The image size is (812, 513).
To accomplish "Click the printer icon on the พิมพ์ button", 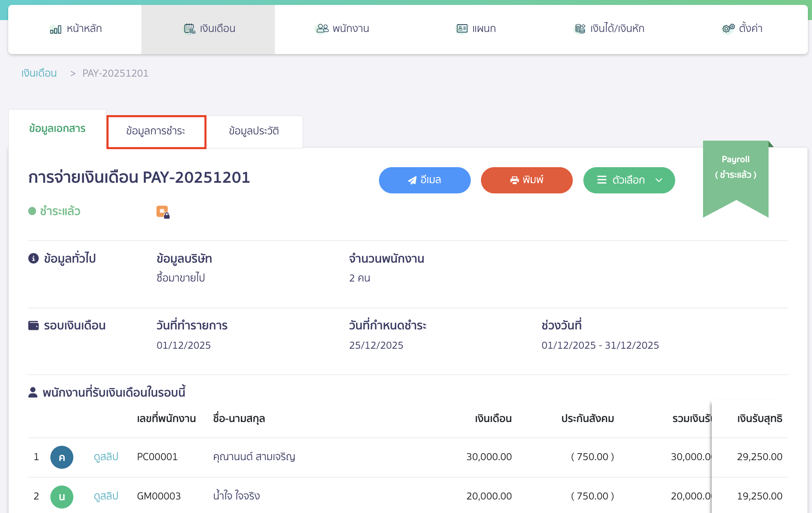I will [514, 180].
